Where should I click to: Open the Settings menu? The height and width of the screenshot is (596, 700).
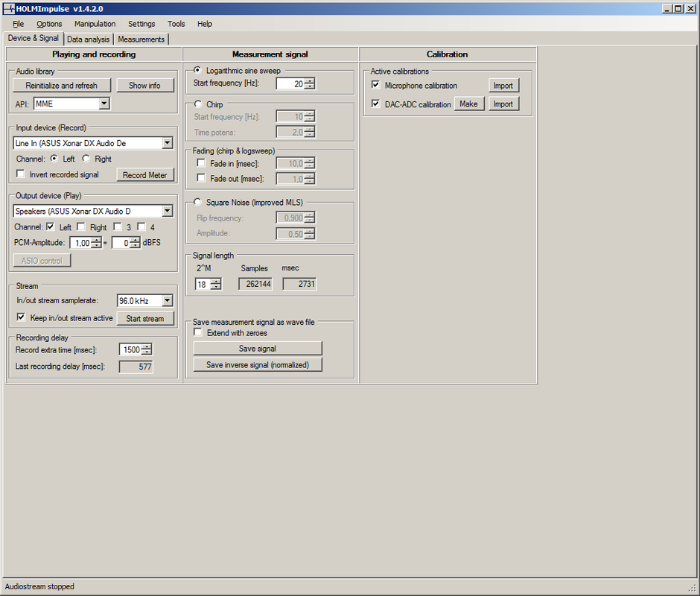pos(141,24)
